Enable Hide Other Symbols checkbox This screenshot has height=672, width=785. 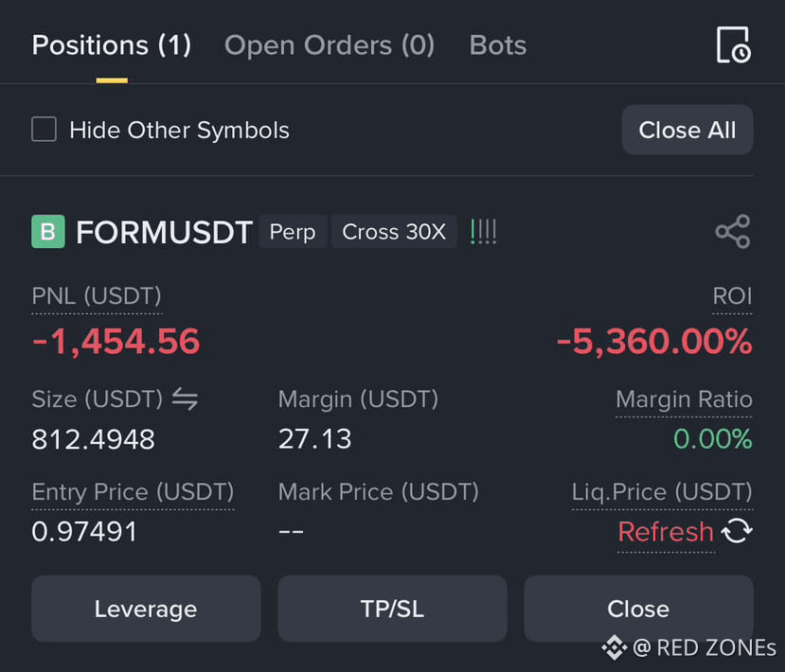pyautogui.click(x=45, y=130)
